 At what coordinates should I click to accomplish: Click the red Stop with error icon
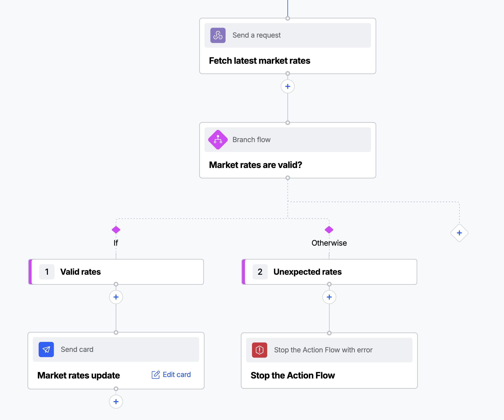pos(260,350)
